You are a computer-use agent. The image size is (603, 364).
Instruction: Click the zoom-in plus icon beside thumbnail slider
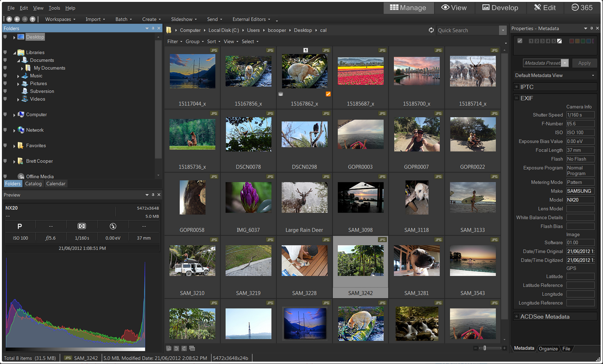[504, 348]
